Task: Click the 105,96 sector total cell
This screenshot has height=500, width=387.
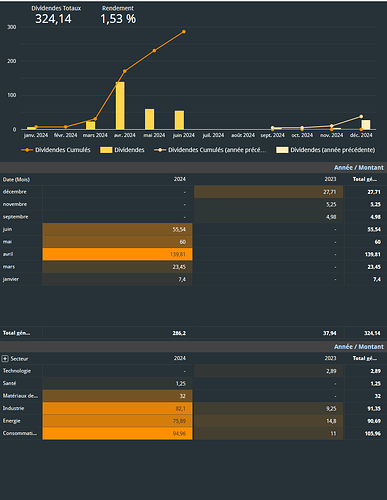Action: (372, 434)
